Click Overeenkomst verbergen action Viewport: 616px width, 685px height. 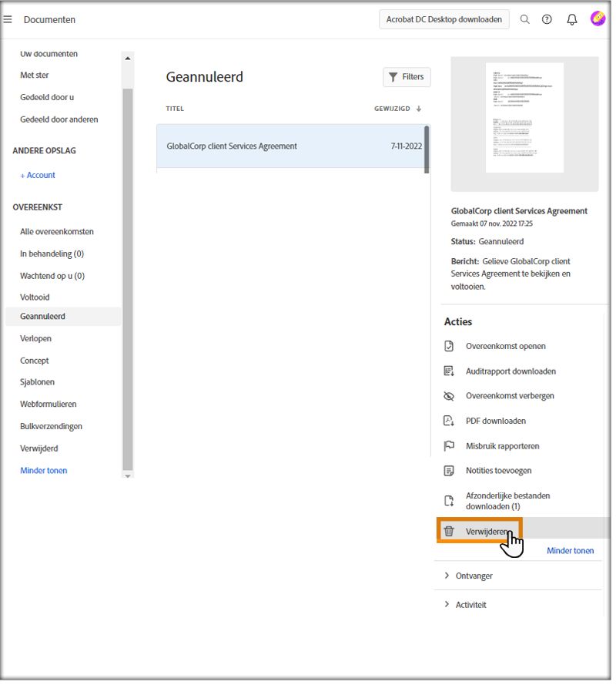(x=510, y=396)
